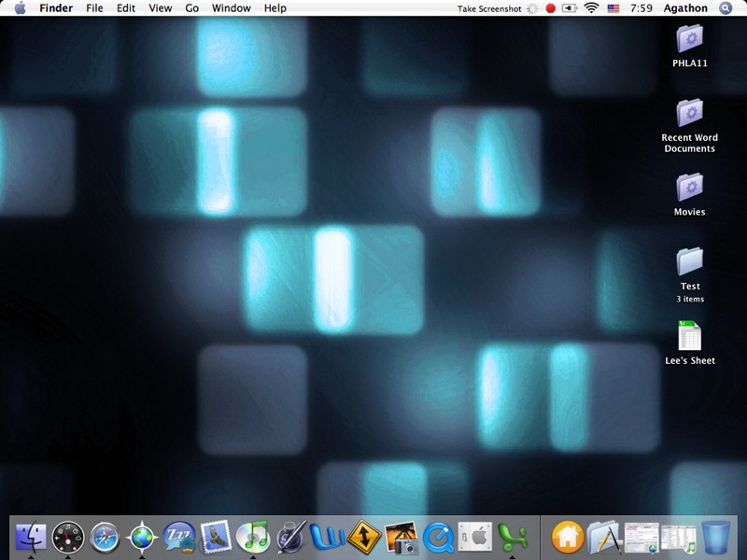This screenshot has width=747, height=560.
Task: Open the Wi-Fi status menu
Action: (591, 8)
